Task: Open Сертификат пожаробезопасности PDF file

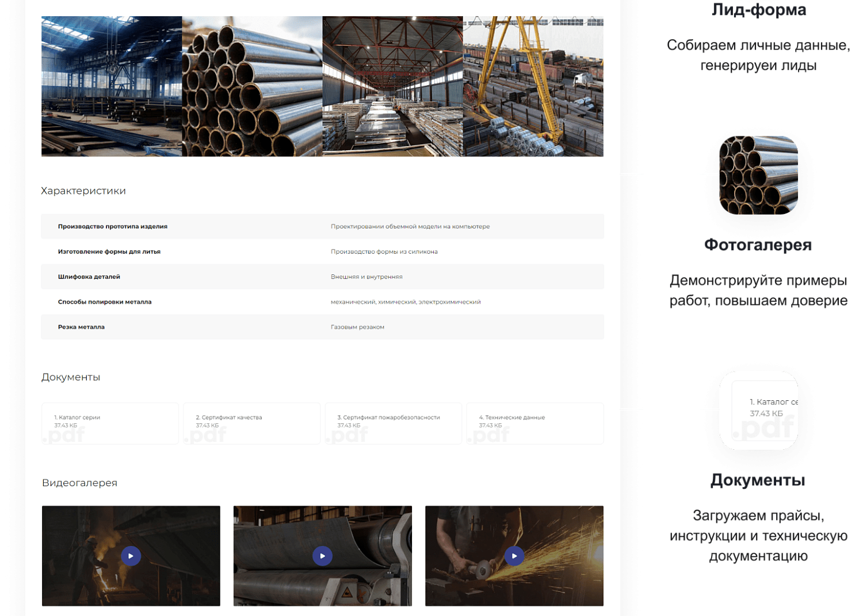Action: pos(393,423)
